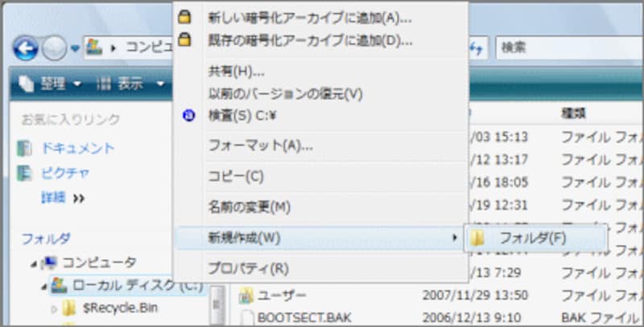Viewport: 644px width, 327px height.
Task: Click the Back navigation arrow button
Action: (x=26, y=48)
